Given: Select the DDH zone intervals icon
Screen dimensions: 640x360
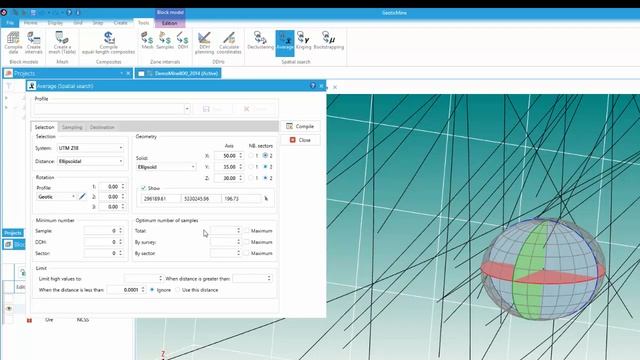Looking at the screenshot, I should click(183, 40).
